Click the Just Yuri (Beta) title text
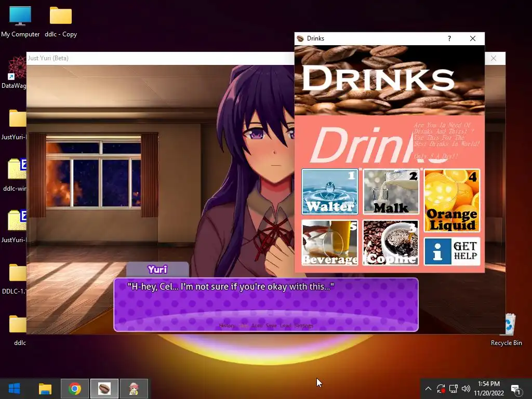The image size is (532, 399). [x=48, y=58]
